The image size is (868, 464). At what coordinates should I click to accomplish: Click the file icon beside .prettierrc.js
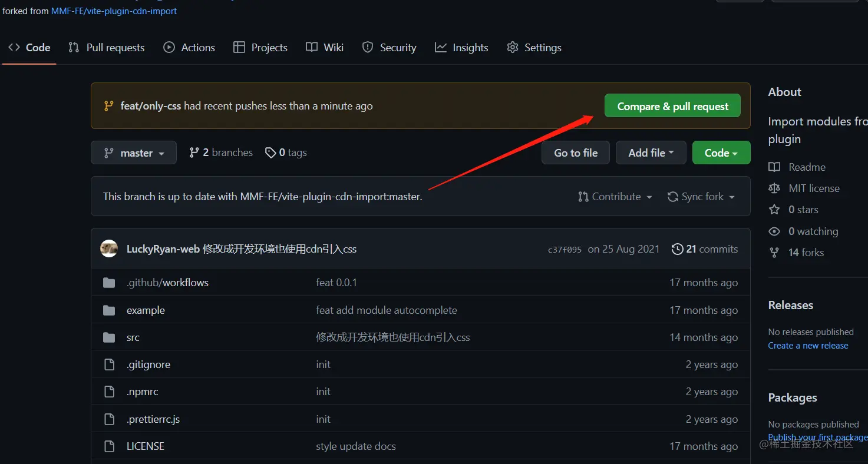(109, 419)
